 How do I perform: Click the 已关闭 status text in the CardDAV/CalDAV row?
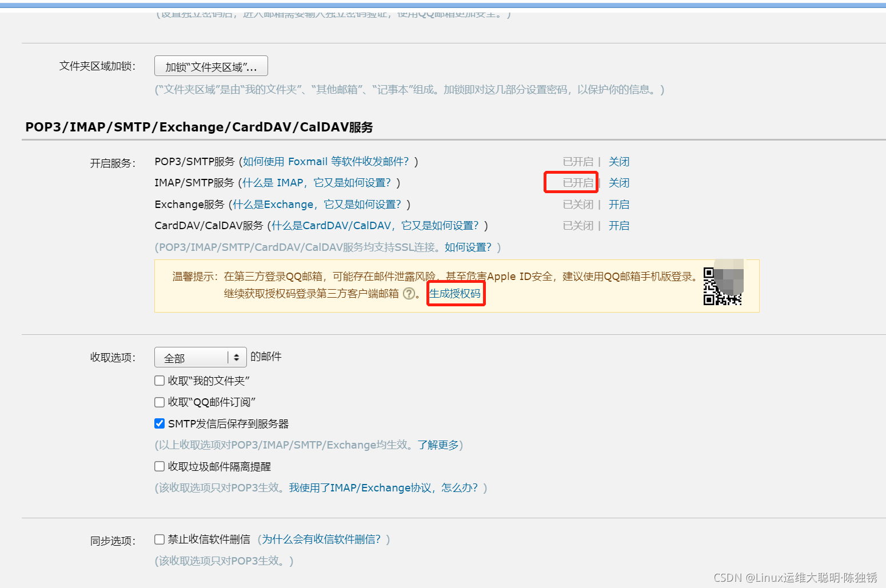point(578,226)
